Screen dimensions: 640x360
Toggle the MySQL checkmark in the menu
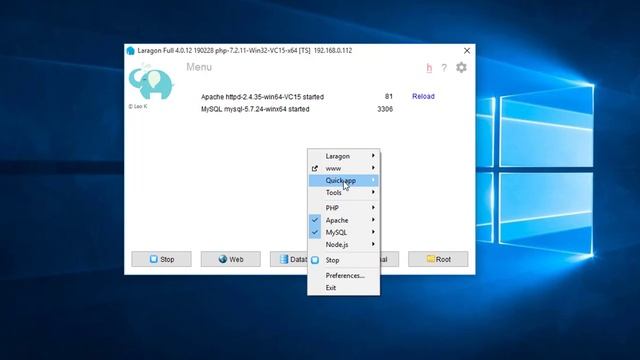click(x=315, y=232)
